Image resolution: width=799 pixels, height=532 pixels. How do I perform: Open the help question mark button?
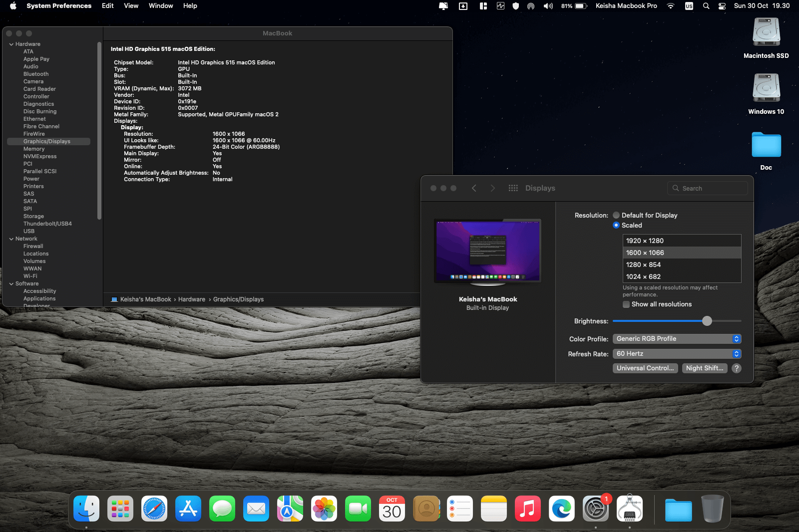pos(736,368)
